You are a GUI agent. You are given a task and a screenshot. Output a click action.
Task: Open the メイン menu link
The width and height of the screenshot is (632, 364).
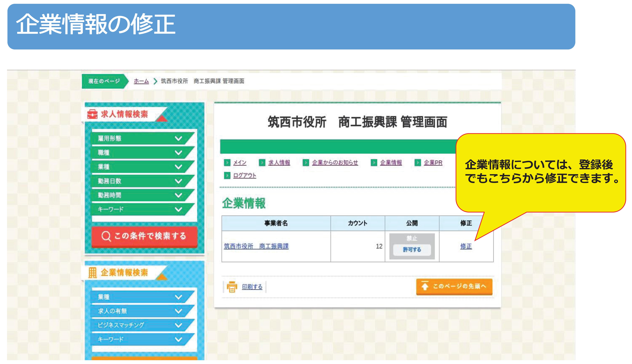(240, 163)
